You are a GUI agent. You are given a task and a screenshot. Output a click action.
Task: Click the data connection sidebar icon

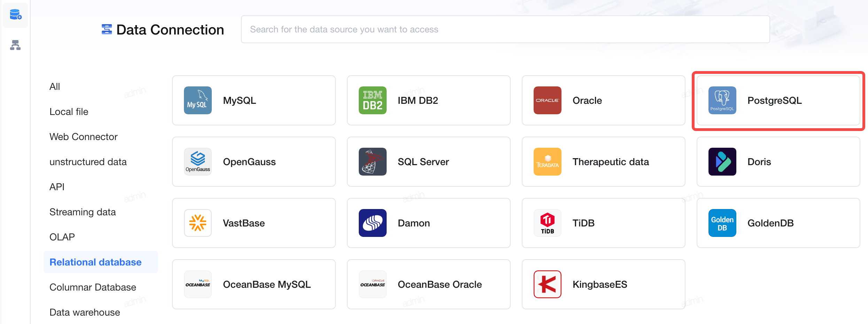coord(15,15)
